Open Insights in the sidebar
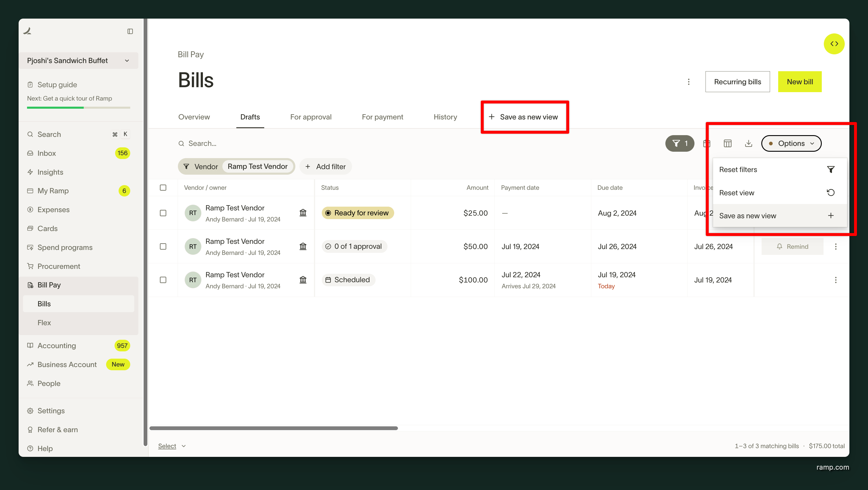 coord(78,172)
